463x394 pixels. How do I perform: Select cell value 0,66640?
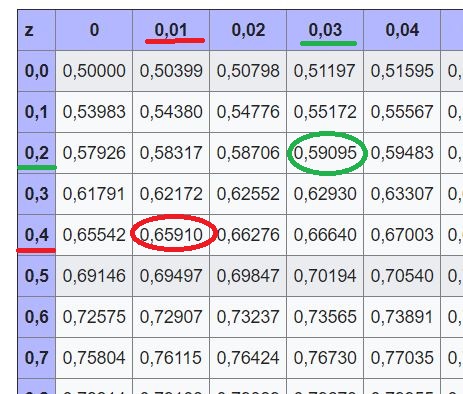point(325,235)
